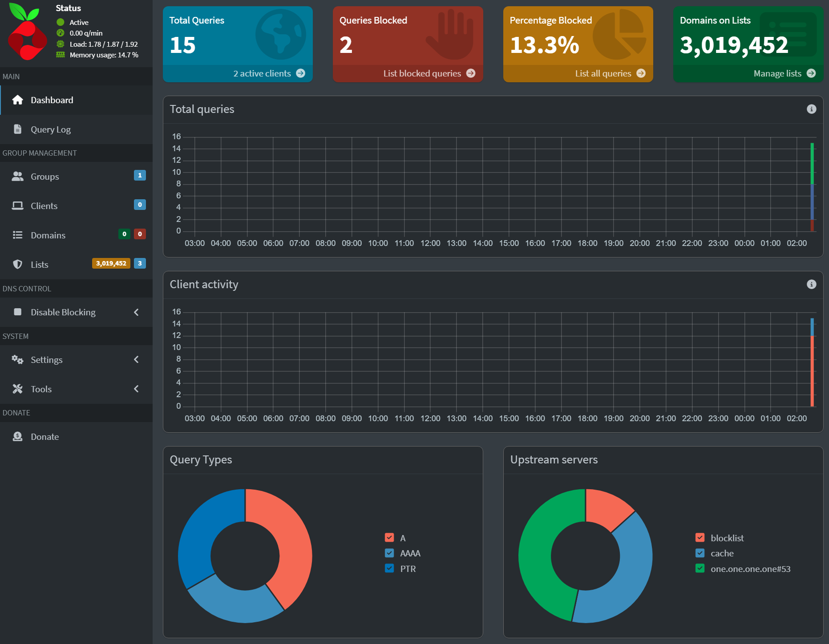829x644 pixels.
Task: Click the Domains list icon
Action: (x=18, y=235)
